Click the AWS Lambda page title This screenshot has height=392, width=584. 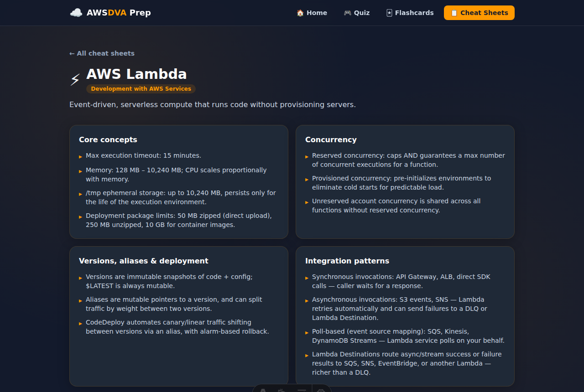pyautogui.click(x=136, y=74)
